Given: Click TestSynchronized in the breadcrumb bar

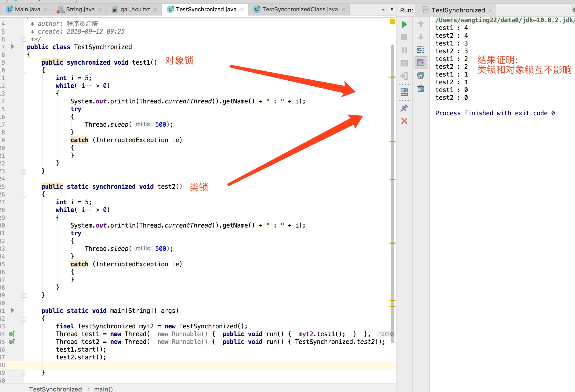Looking at the screenshot, I should coord(55,389).
